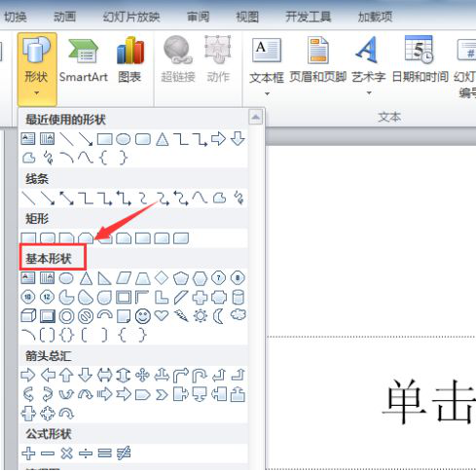476x471 pixels.
Task: Pick the heart shape in basic shapes
Action: [162, 315]
